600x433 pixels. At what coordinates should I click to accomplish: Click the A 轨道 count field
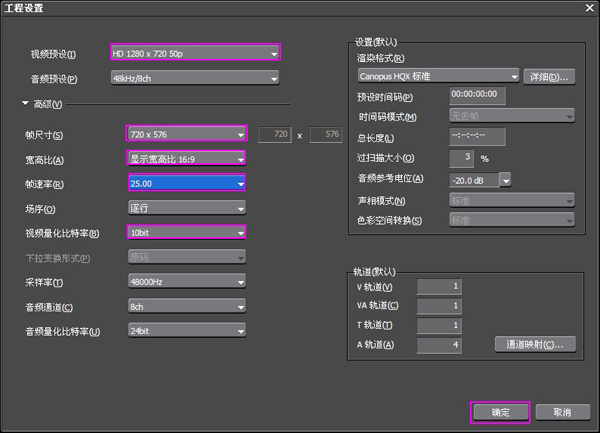pyautogui.click(x=439, y=345)
